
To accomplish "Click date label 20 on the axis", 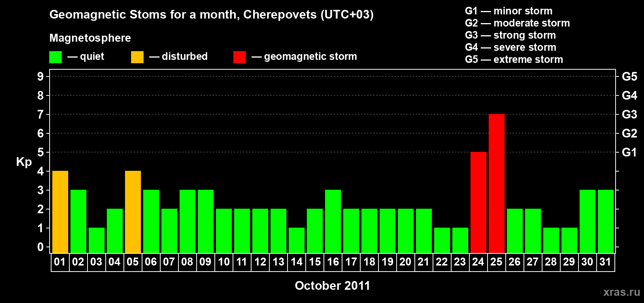I will coord(405,262).
